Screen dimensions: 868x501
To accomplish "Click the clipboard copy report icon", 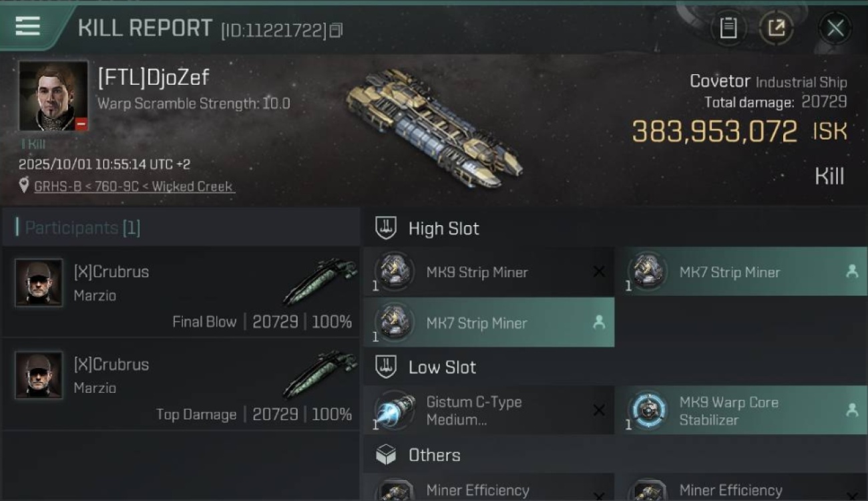I will coord(728,28).
